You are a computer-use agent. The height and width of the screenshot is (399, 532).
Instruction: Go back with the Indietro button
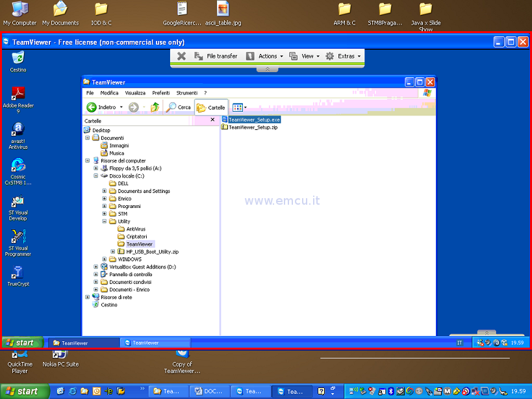(101, 107)
